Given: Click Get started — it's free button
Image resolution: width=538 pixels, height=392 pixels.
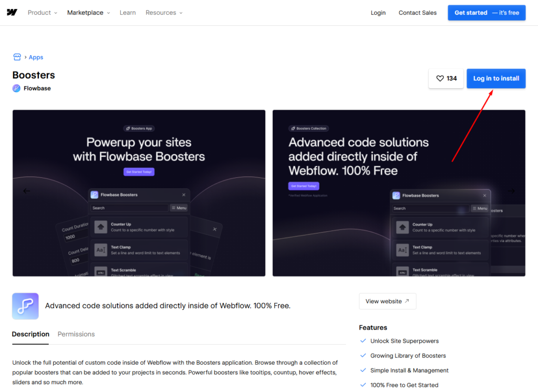Looking at the screenshot, I should point(487,13).
